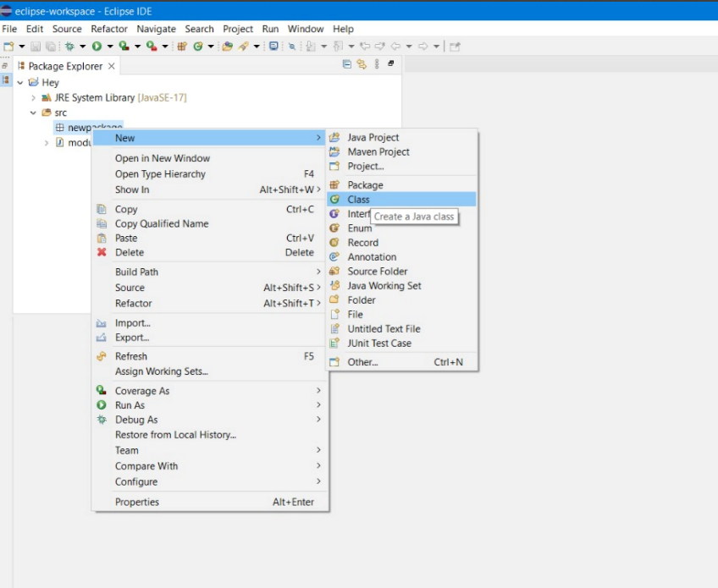Open the Debug tool in the toolbar

[69, 47]
